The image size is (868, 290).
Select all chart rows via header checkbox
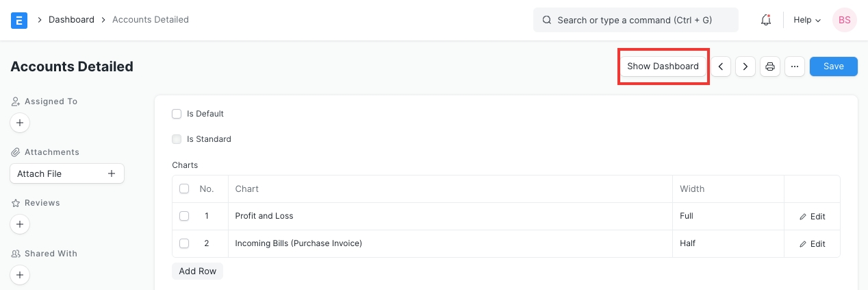click(x=183, y=189)
